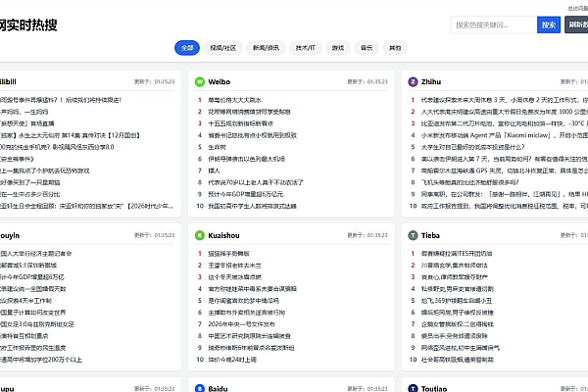
Task: Click the dark 刷新 refresh button
Action: point(576,24)
